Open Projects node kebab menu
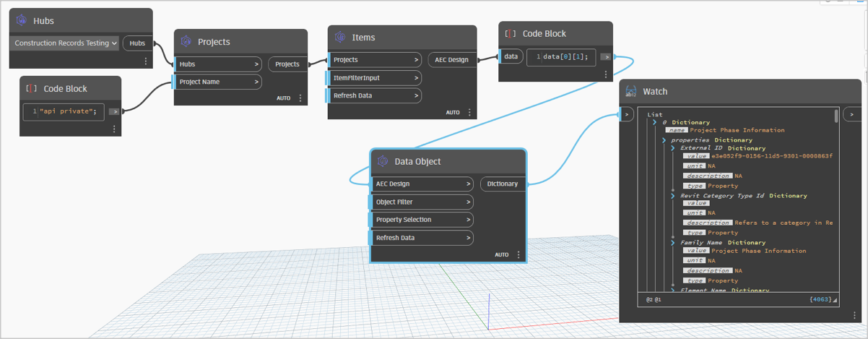This screenshot has height=339, width=868. [301, 98]
